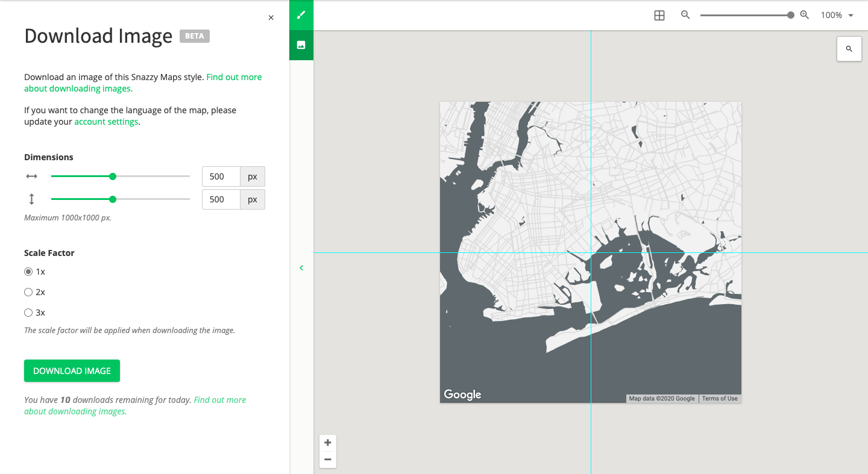This screenshot has height=474, width=868.
Task: Collapse the sidebar with the chevron
Action: 301,267
